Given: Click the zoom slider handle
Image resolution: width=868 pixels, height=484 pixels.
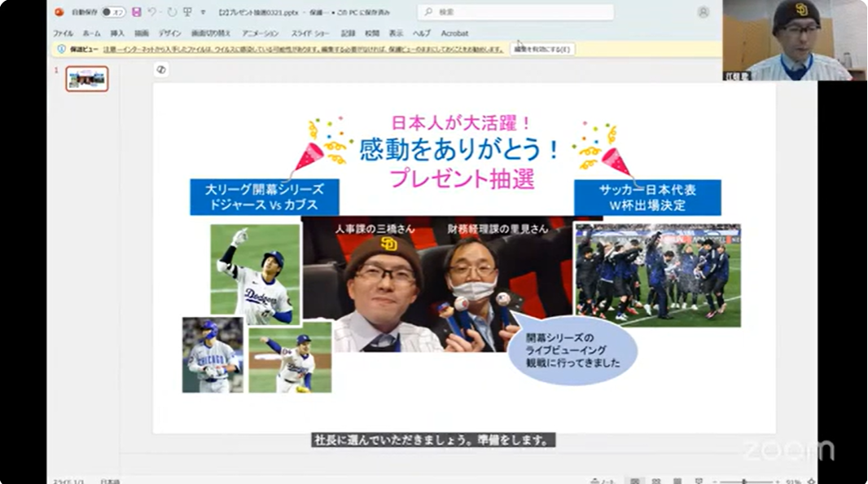Looking at the screenshot, I should (744, 482).
